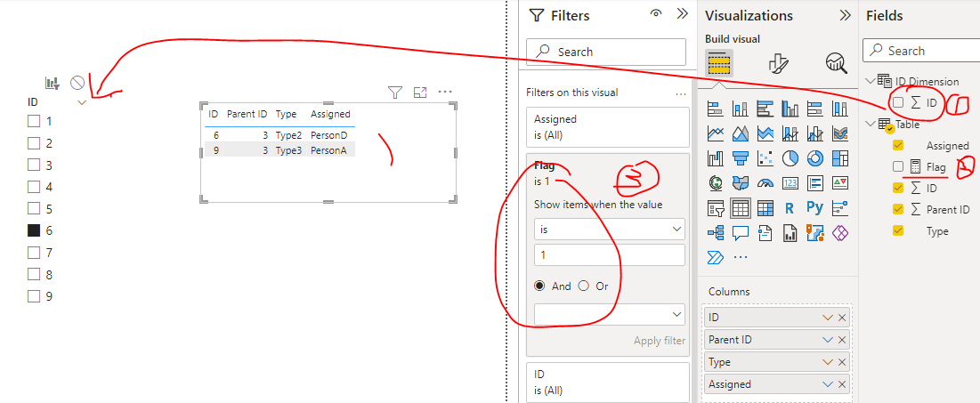Screen dimensions: 980x403
Task: Open the 'is' condition dropdown
Action: click(x=610, y=230)
